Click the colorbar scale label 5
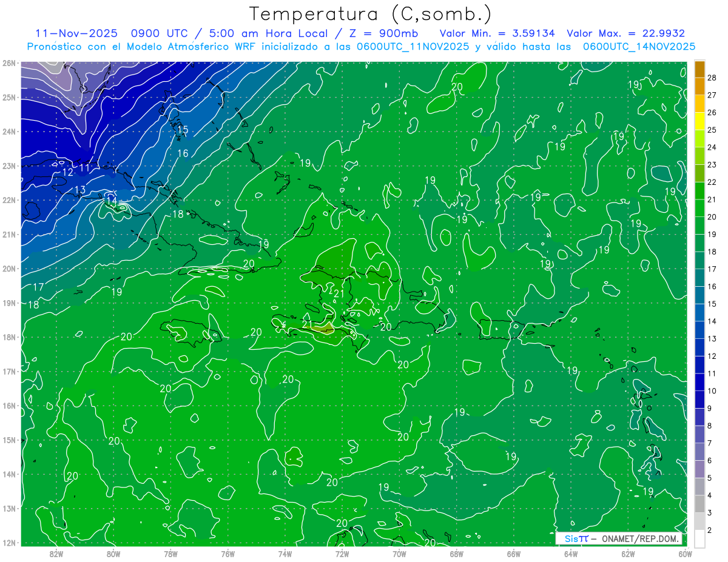Image resolution: width=728 pixels, height=562 pixels. [x=710, y=478]
